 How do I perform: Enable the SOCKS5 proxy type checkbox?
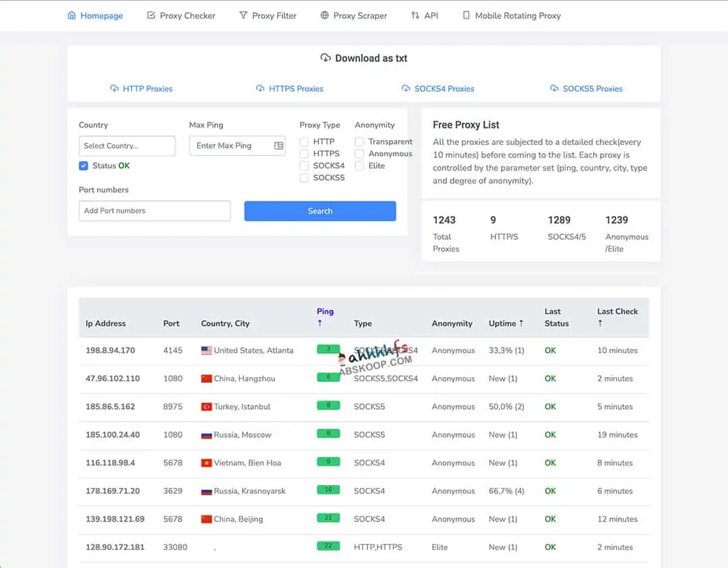coord(304,178)
